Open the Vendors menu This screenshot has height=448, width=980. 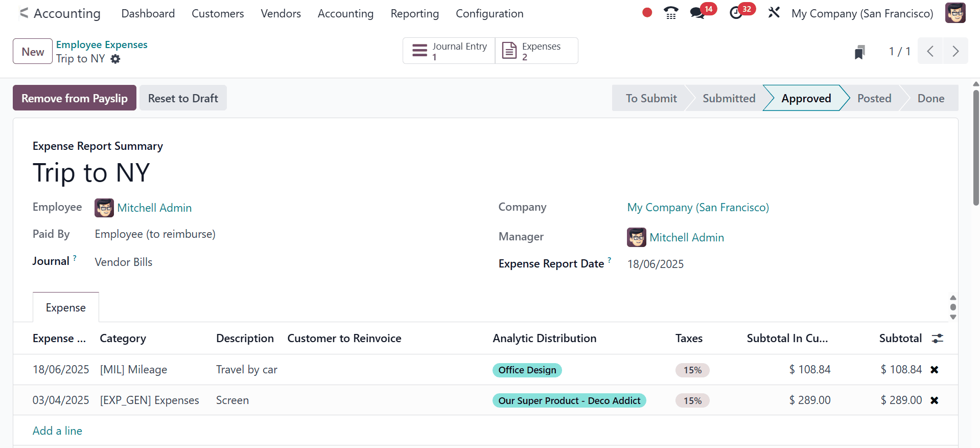pyautogui.click(x=281, y=13)
